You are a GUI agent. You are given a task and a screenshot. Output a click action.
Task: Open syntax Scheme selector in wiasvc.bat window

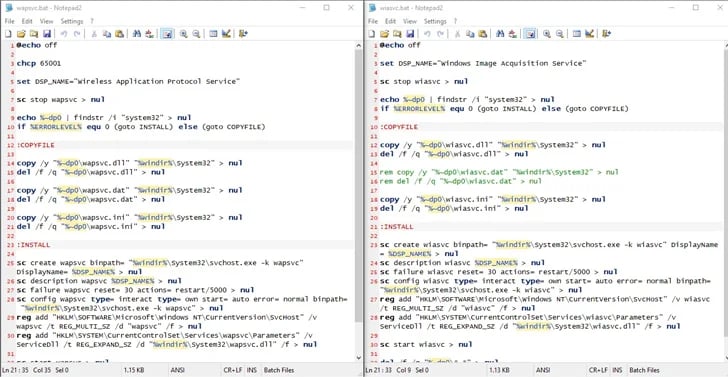tap(577, 33)
